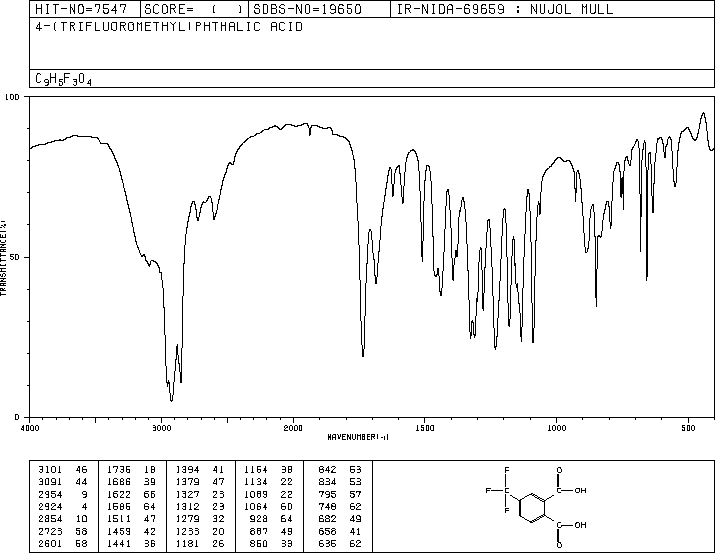This screenshot has height=553, width=715.
Task: Click the WAVENUMBER axis title
Action: tap(358, 437)
